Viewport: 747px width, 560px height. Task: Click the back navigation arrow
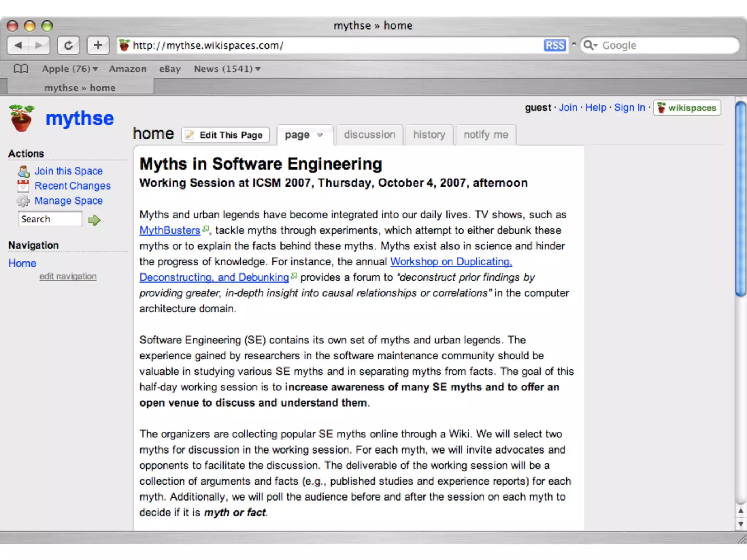click(18, 45)
